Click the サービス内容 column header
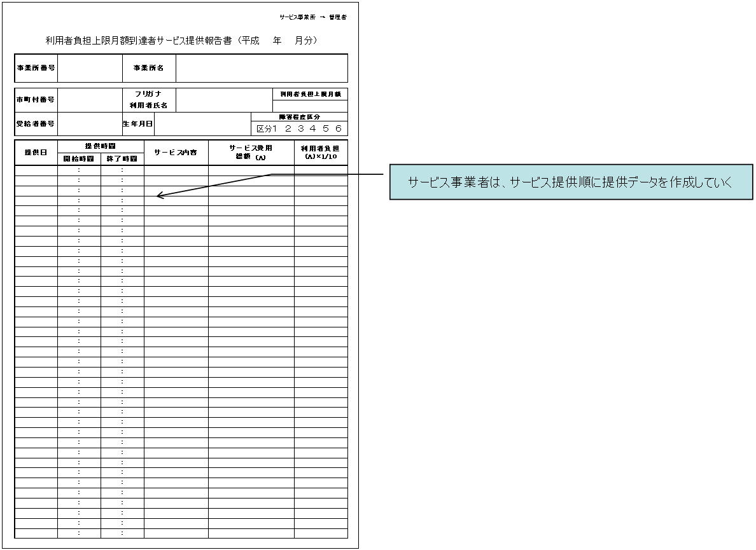 tap(176, 153)
